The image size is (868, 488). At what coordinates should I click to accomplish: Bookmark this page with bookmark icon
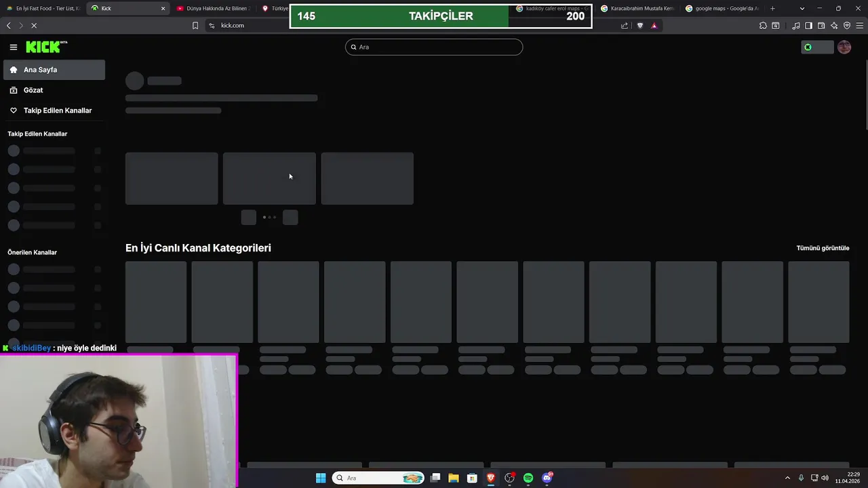tap(195, 25)
